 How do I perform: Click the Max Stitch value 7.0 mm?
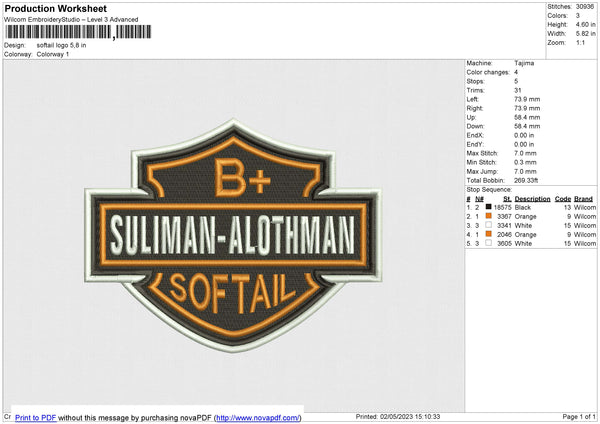tap(525, 153)
